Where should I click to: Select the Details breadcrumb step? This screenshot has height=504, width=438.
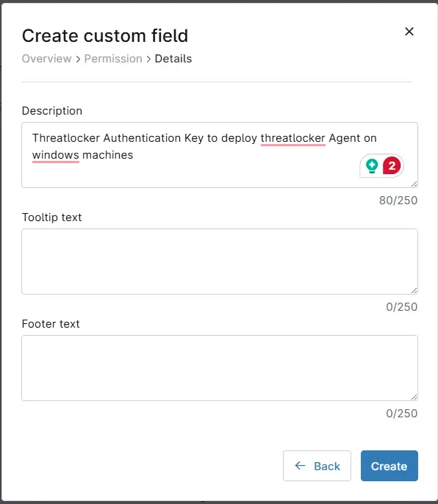tap(173, 59)
